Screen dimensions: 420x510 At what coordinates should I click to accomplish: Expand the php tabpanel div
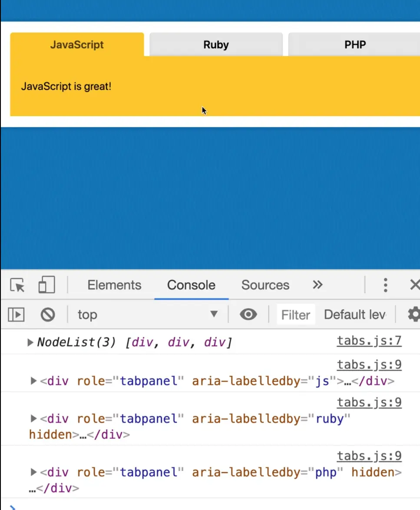[x=33, y=472]
